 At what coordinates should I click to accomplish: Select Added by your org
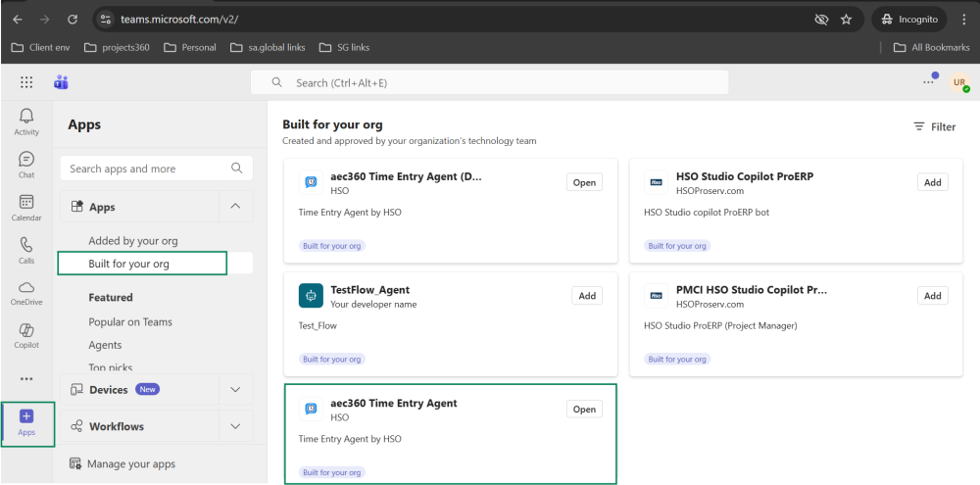click(x=133, y=241)
